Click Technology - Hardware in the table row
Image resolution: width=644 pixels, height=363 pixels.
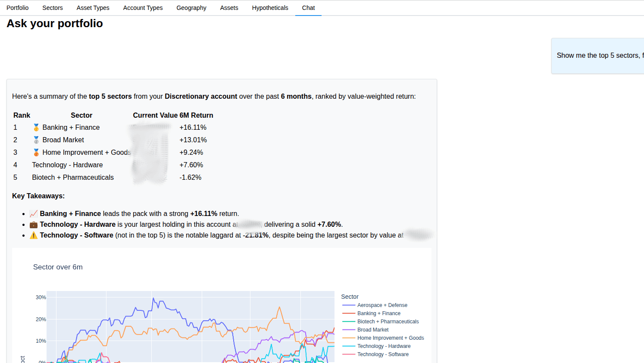click(x=67, y=165)
